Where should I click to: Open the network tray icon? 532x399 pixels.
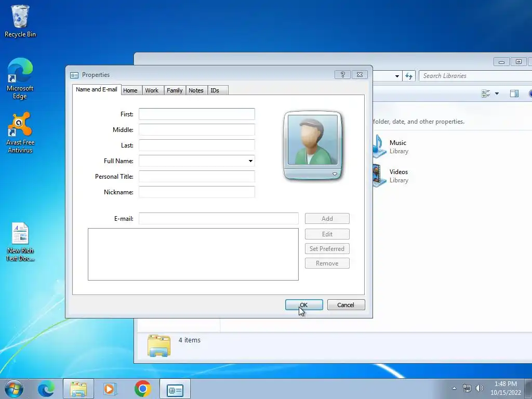coord(467,389)
